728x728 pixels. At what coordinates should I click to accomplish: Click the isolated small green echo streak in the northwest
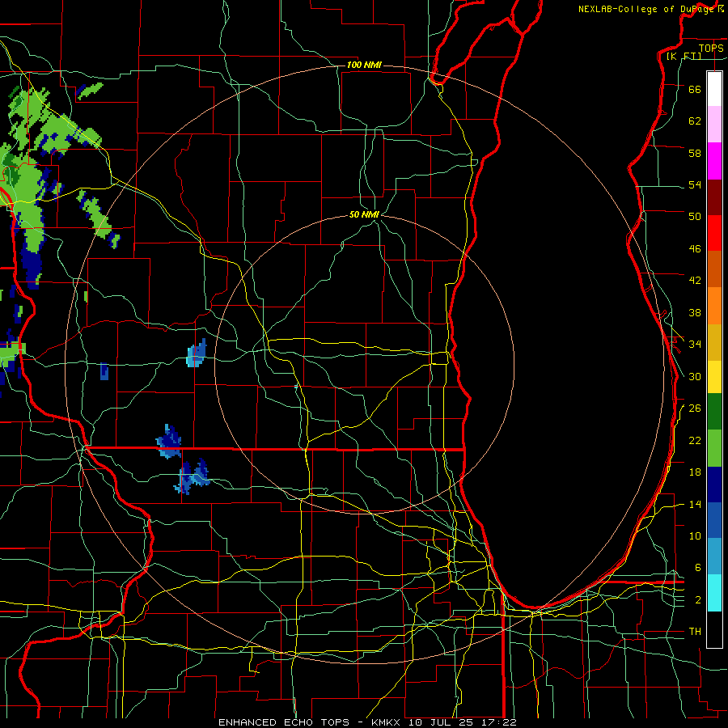[89, 91]
